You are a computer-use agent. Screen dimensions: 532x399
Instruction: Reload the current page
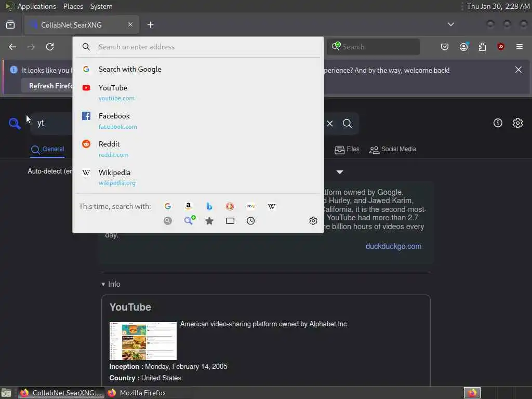50,47
